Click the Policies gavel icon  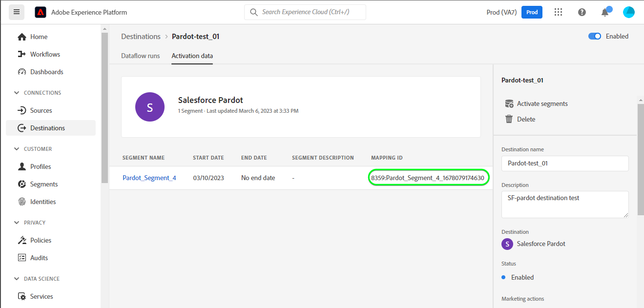[22, 240]
